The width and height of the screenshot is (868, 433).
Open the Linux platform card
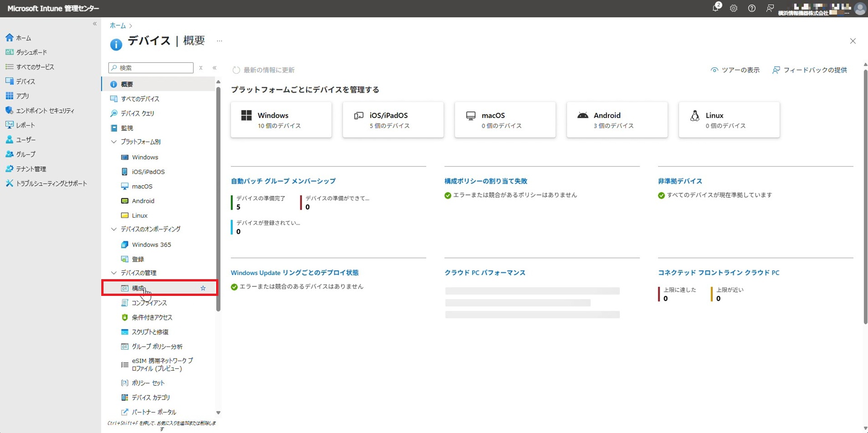(x=729, y=120)
